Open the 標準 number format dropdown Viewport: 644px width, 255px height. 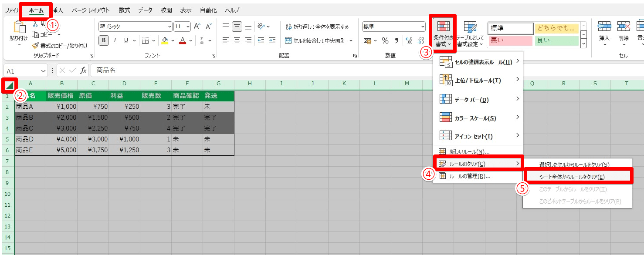click(x=393, y=27)
